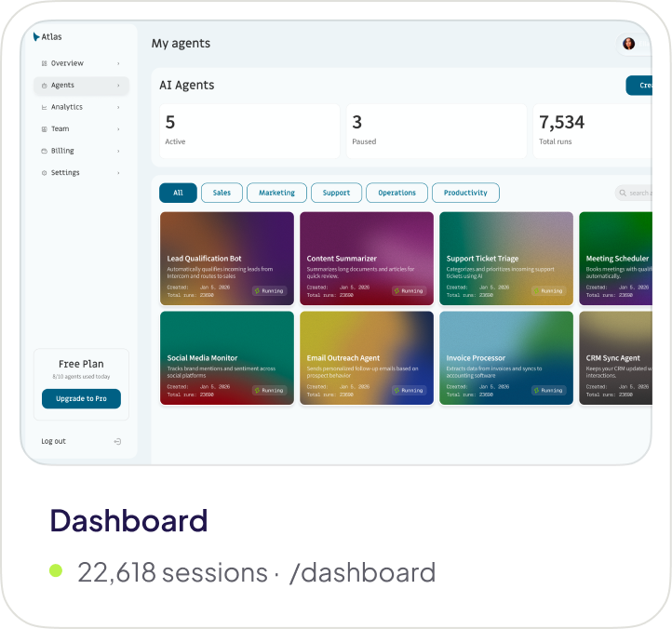Expand the Analytics menu chevron
The width and height of the screenshot is (672, 629).
pyautogui.click(x=118, y=107)
